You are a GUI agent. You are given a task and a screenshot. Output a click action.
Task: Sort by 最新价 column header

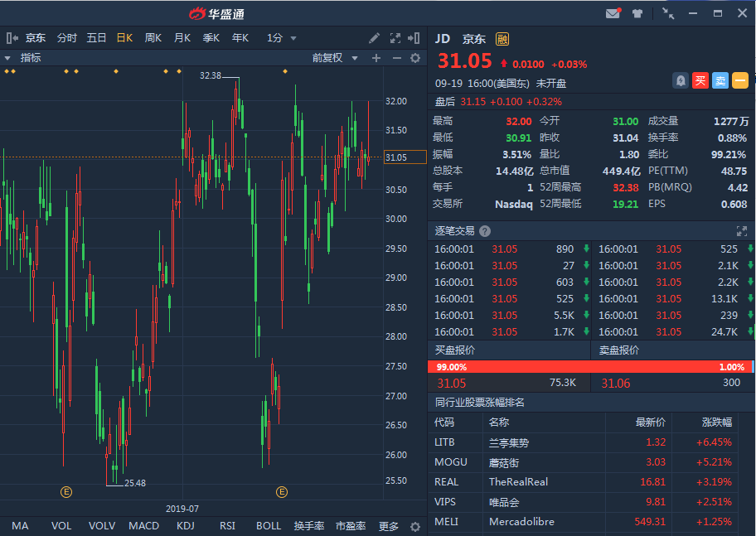pos(650,423)
